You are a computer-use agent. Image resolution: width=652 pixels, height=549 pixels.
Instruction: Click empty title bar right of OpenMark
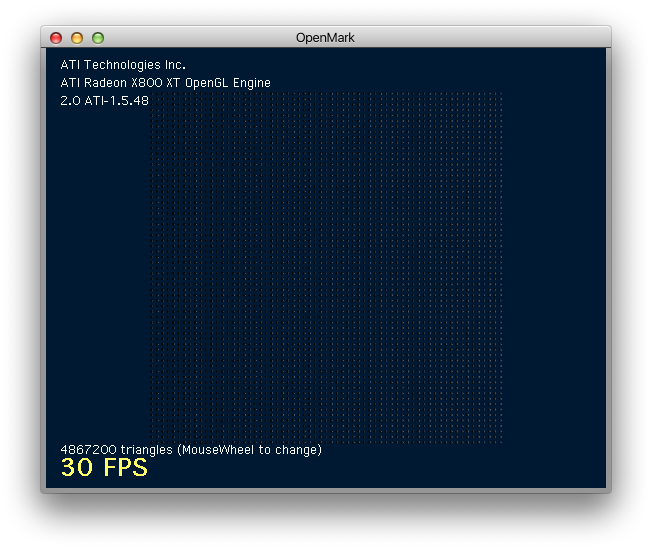[480, 38]
